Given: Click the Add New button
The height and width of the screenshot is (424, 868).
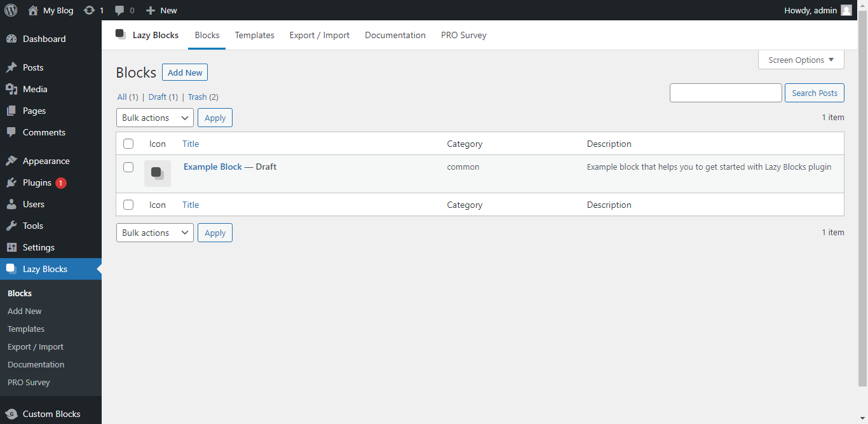Looking at the screenshot, I should pos(184,72).
